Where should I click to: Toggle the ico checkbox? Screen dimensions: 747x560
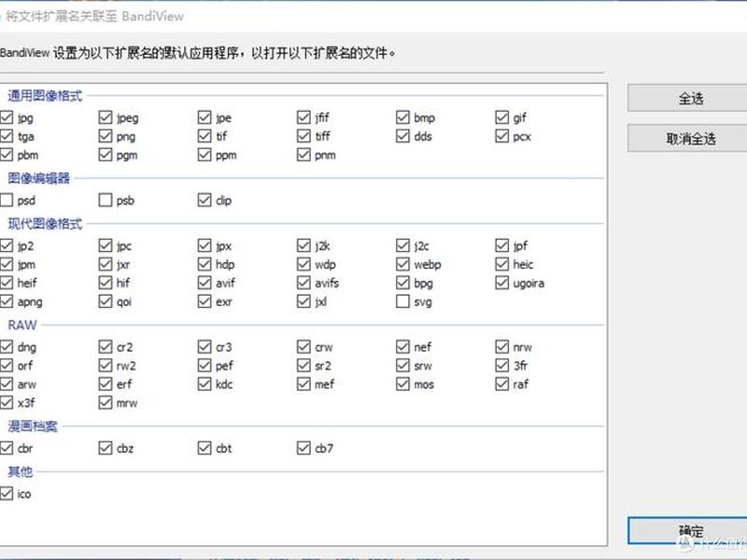click(7, 494)
